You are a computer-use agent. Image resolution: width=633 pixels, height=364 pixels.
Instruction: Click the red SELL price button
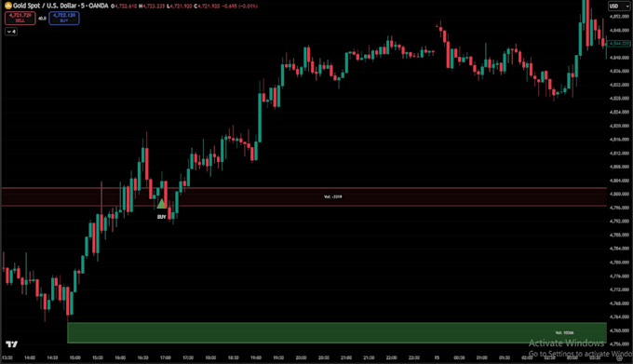coord(20,18)
